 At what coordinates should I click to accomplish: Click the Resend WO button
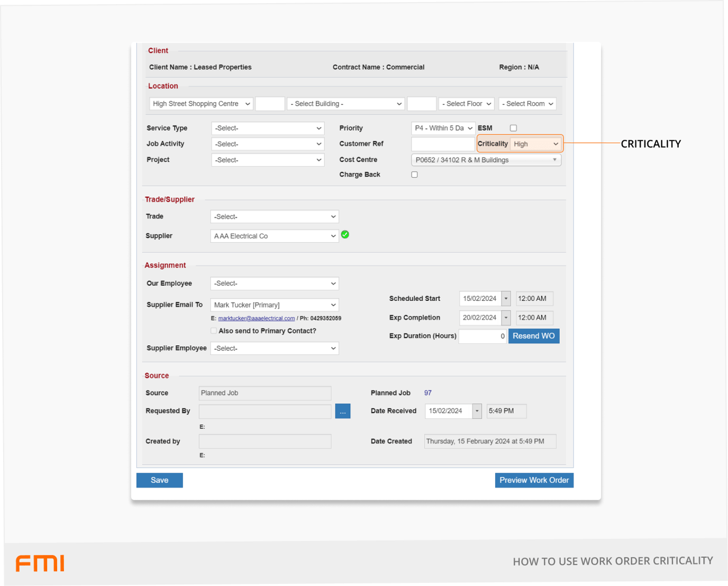pos(533,336)
